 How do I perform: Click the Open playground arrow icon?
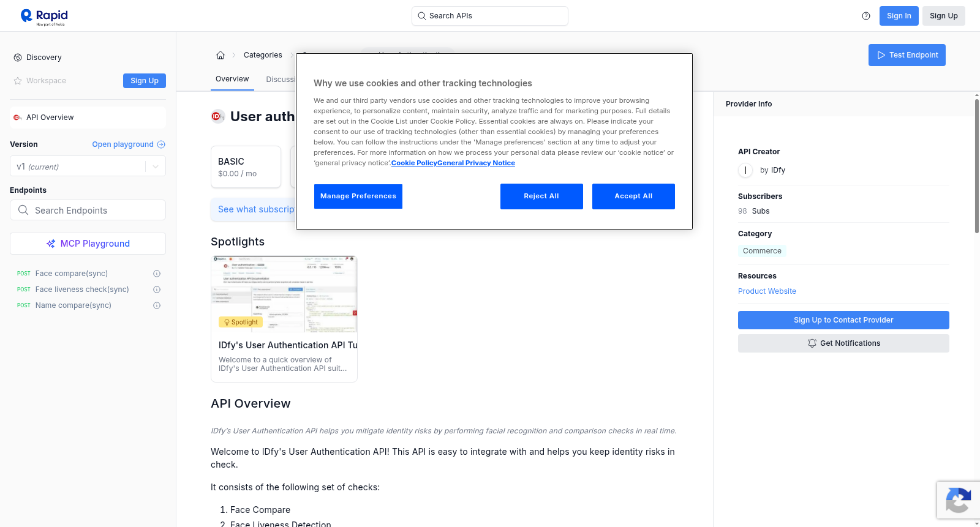point(161,144)
